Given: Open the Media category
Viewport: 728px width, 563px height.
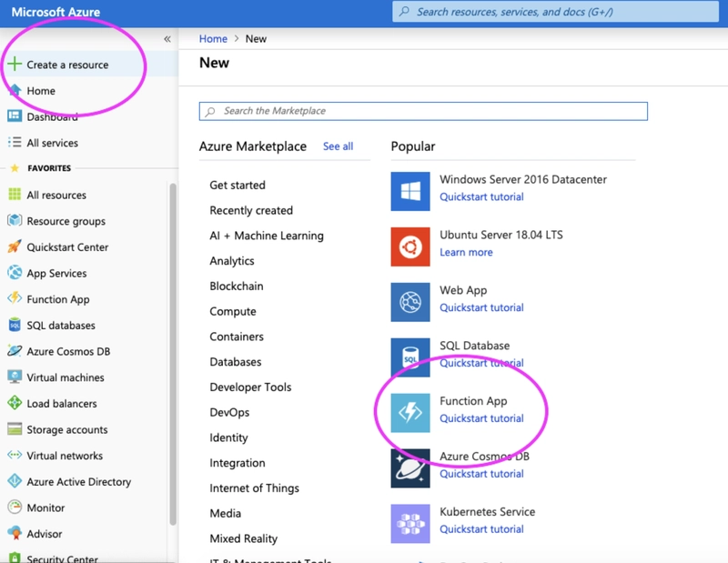Looking at the screenshot, I should (225, 513).
